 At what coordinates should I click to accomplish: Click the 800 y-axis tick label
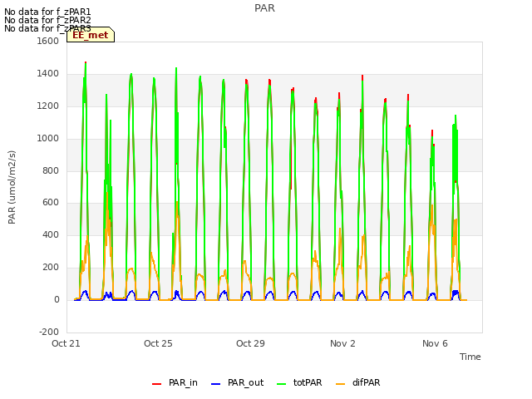click(51, 170)
